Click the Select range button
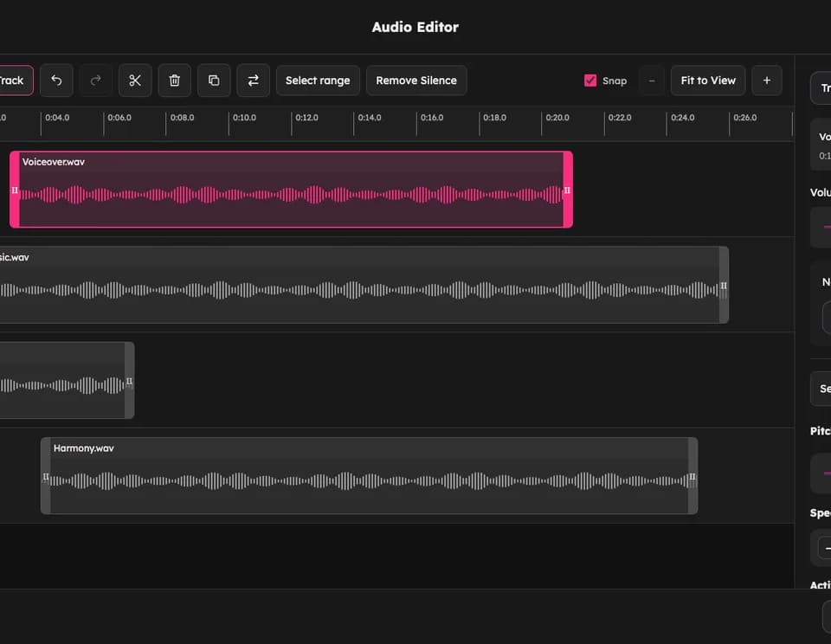The width and height of the screenshot is (831, 644). pyautogui.click(x=318, y=80)
